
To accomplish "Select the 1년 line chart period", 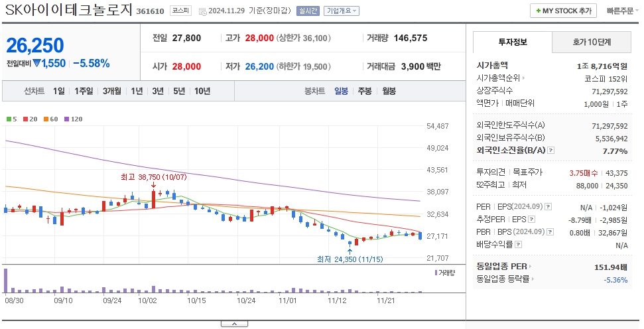I will pos(137,91).
